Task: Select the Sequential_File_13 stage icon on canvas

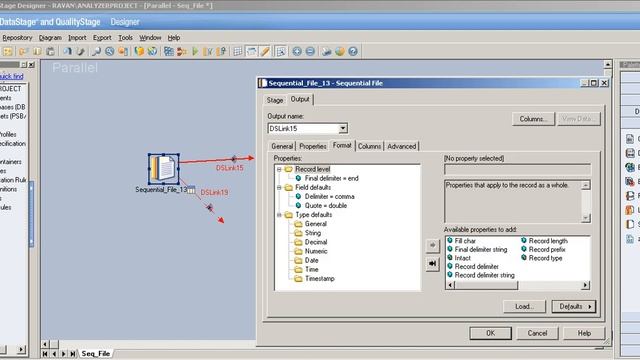Action: coord(164,169)
